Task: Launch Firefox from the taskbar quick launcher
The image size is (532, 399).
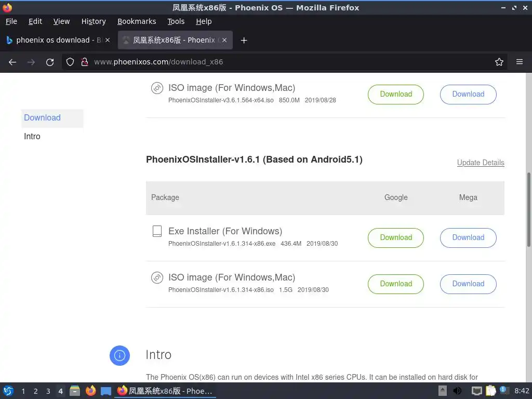Action: click(90, 391)
